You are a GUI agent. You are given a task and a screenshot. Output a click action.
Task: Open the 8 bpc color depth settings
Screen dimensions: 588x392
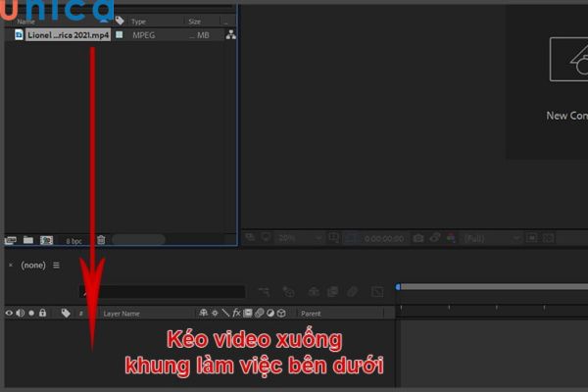click(73, 241)
